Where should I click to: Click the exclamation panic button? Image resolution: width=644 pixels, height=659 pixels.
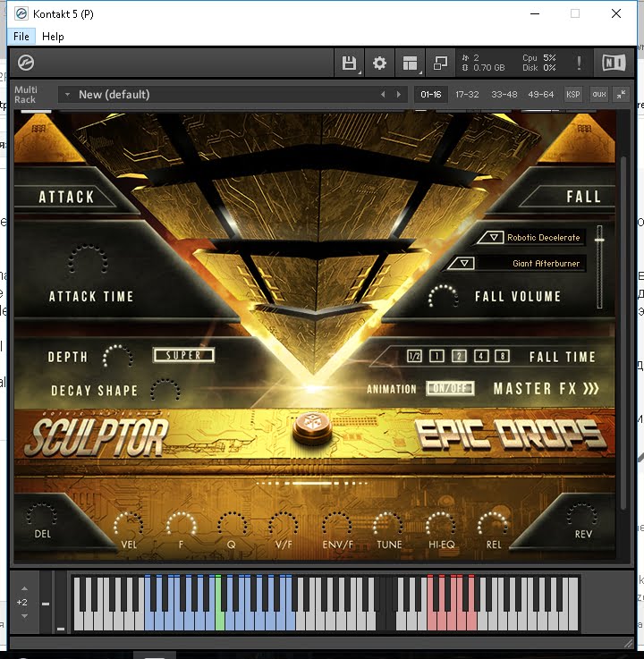click(x=579, y=63)
